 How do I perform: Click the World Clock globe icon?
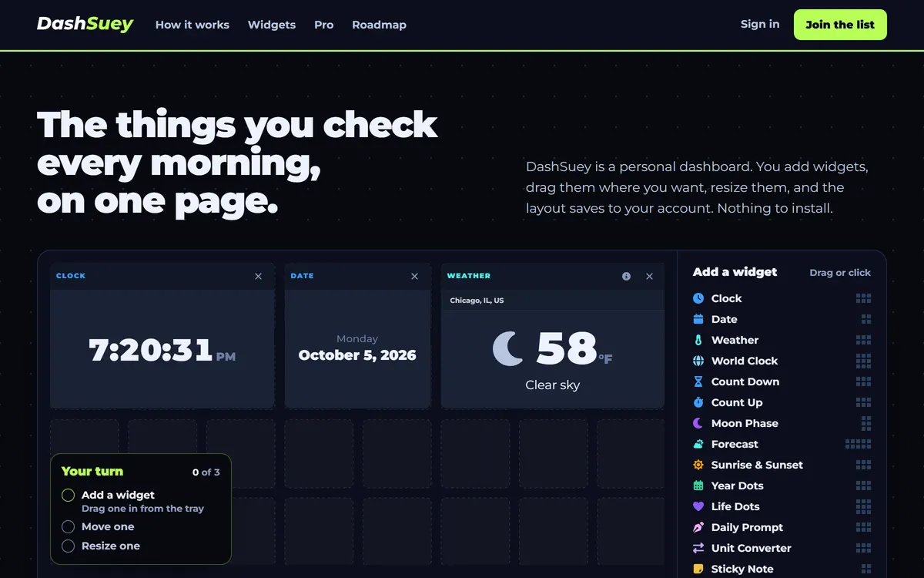click(x=698, y=361)
